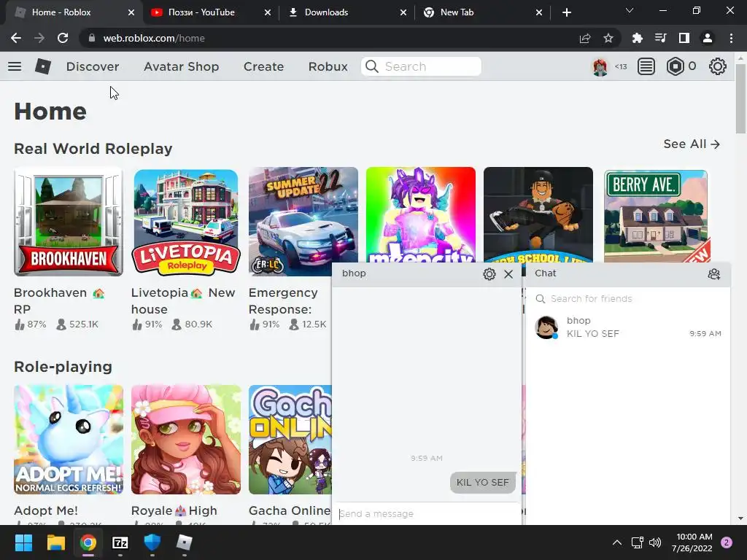Open Livetopia Roleplay game thumbnail
The height and width of the screenshot is (560, 747).
coord(186,222)
